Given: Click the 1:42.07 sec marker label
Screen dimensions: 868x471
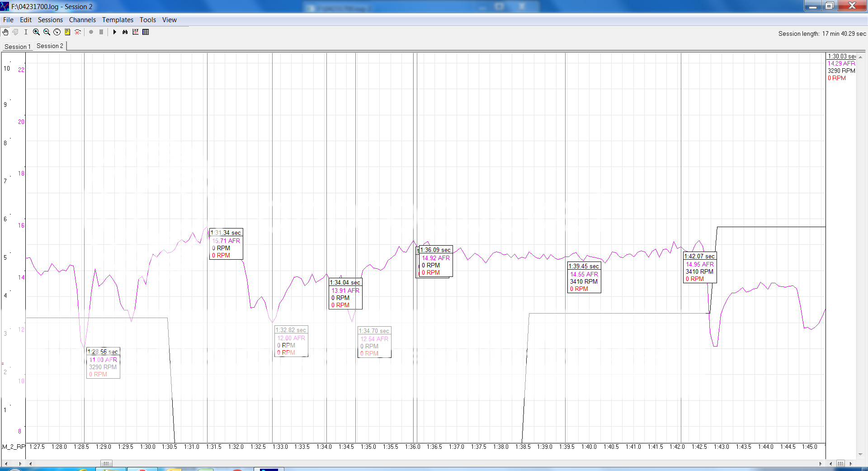Looking at the screenshot, I should point(699,256).
